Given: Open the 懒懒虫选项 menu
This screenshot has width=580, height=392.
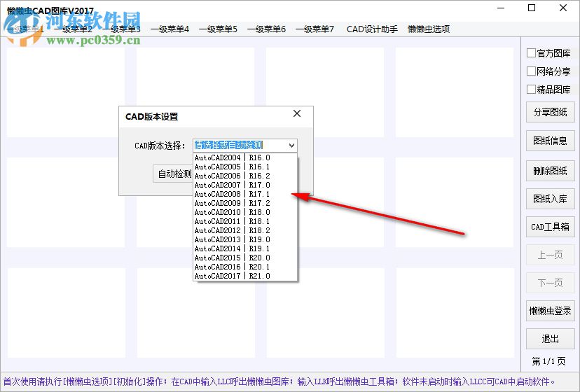Looking at the screenshot, I should pos(429,29).
